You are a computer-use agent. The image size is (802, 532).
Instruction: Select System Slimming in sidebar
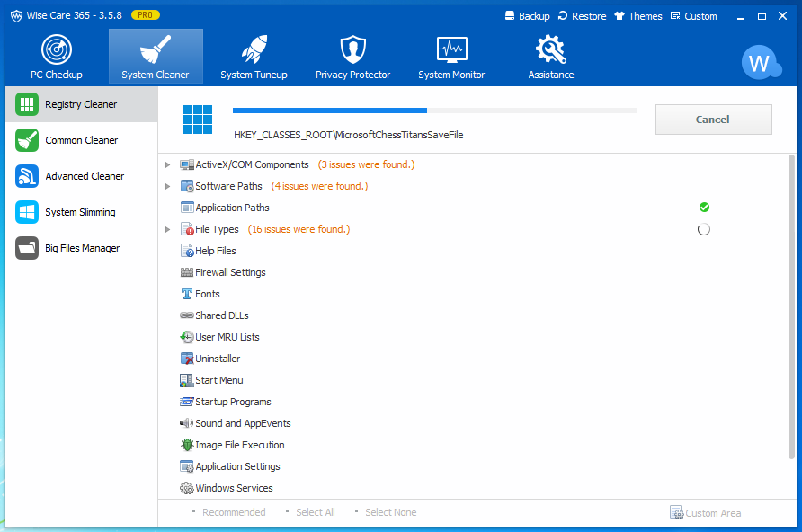(81, 212)
